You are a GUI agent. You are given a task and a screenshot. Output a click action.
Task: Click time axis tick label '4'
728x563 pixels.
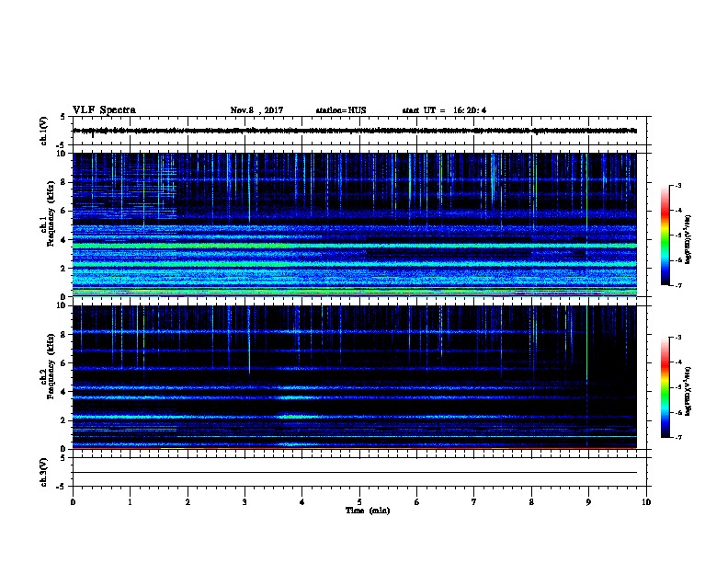[302, 501]
